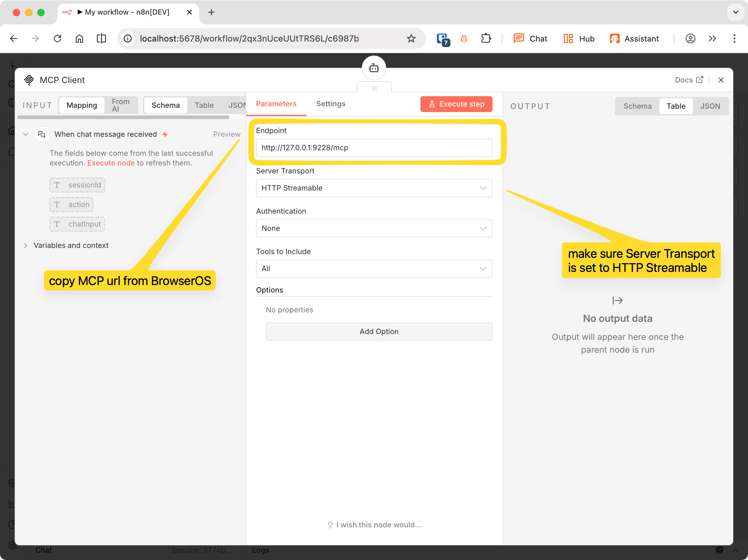748x560 pixels.
Task: Open the Server Transport dropdown
Action: [x=374, y=188]
